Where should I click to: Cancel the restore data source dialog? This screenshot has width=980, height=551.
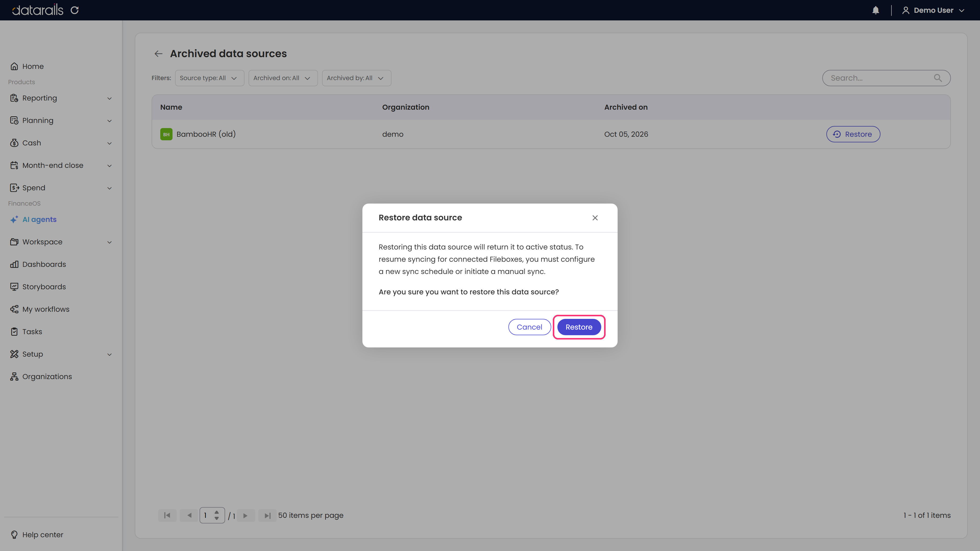529,327
